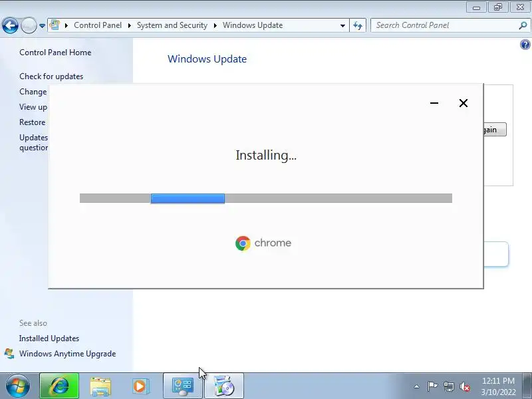Click the Windows Anytime Upgrade icon
532x399 pixels.
point(9,354)
